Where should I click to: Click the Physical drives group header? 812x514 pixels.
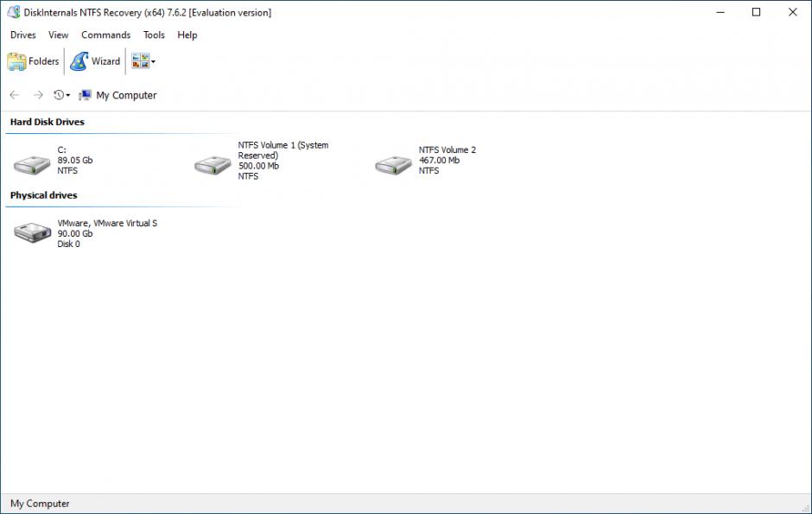pos(43,195)
